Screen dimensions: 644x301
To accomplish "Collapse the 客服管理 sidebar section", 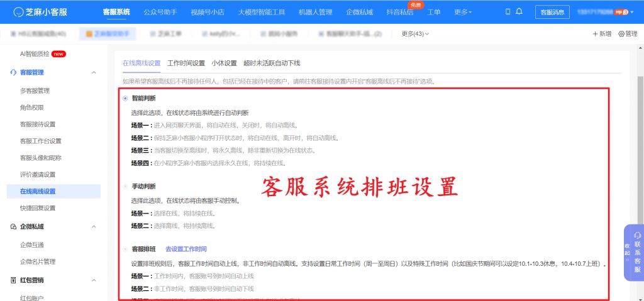I will pyautogui.click(x=94, y=72).
